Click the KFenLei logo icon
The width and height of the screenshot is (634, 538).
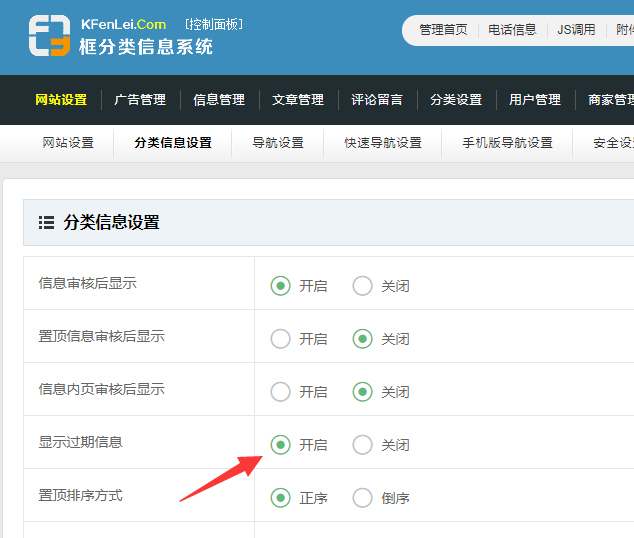pos(49,36)
